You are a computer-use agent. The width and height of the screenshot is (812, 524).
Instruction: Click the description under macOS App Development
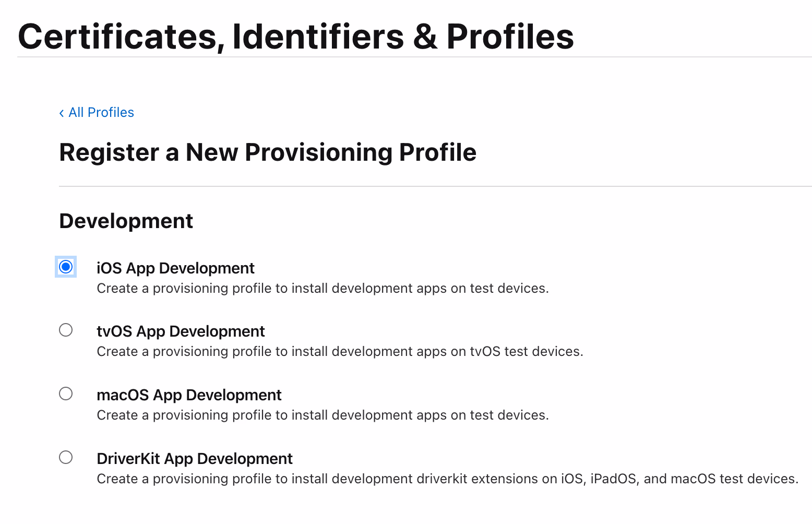[323, 415]
